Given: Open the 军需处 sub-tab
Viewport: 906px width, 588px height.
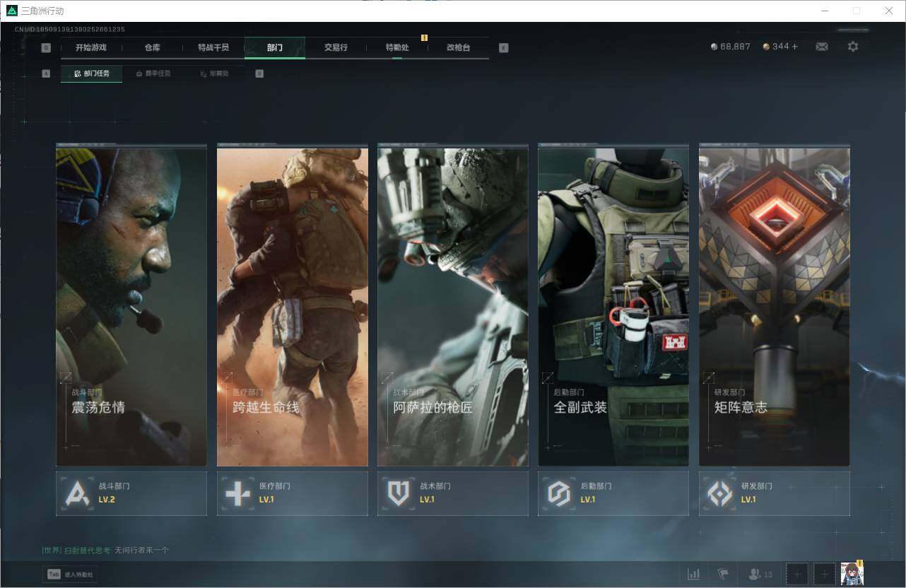Looking at the screenshot, I should pyautogui.click(x=214, y=73).
